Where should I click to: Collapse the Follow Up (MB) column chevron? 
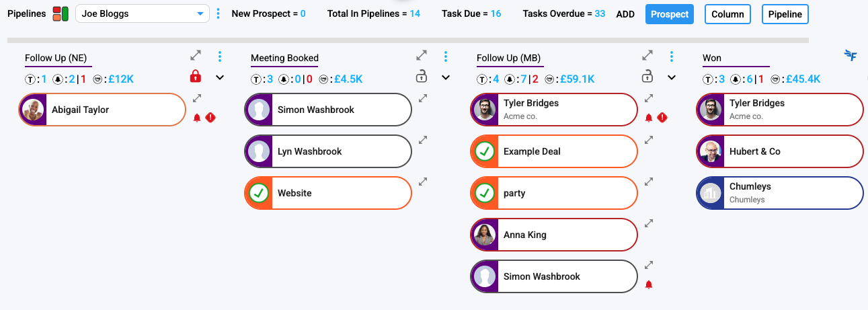672,78
